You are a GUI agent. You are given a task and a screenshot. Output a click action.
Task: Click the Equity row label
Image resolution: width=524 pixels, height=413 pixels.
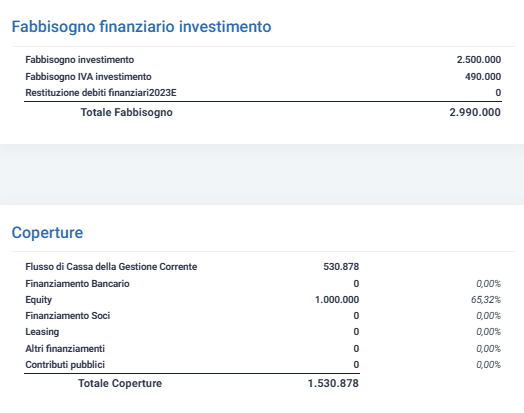click(38, 300)
